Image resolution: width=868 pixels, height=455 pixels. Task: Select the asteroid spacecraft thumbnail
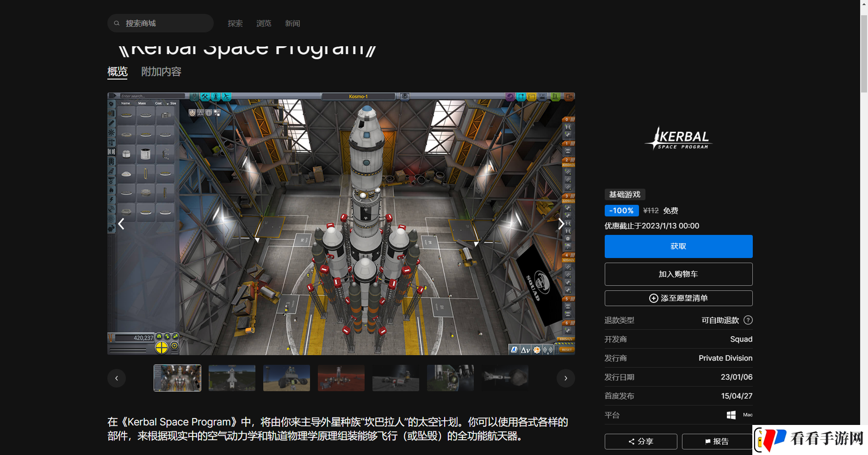pos(505,378)
